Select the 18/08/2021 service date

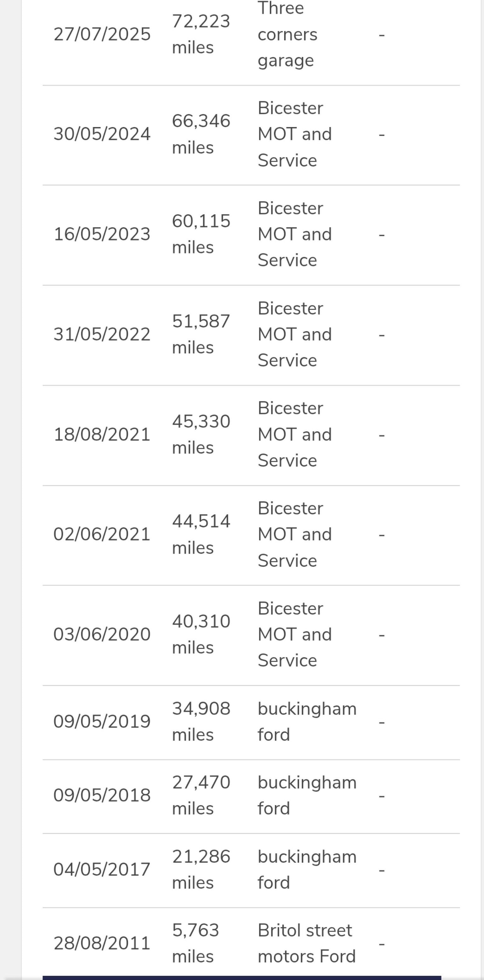pyautogui.click(x=102, y=434)
